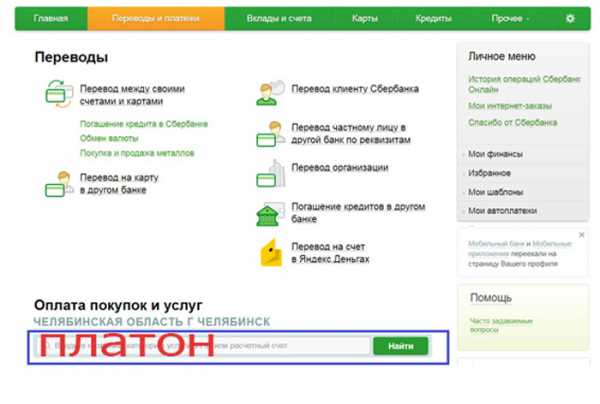Open Покупка и продажа металлов link
This screenshot has height=404, width=600.
pos(137,153)
